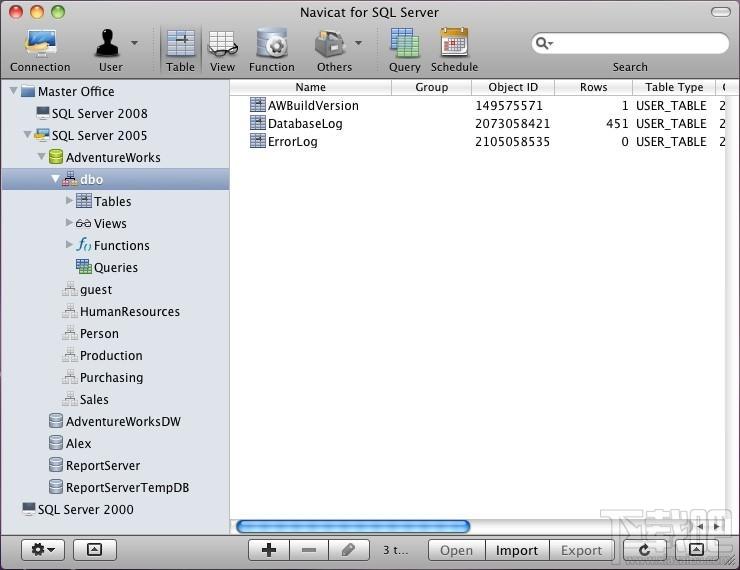The height and width of the screenshot is (570, 740).
Task: Open the User dropdown arrow
Action: click(x=135, y=43)
